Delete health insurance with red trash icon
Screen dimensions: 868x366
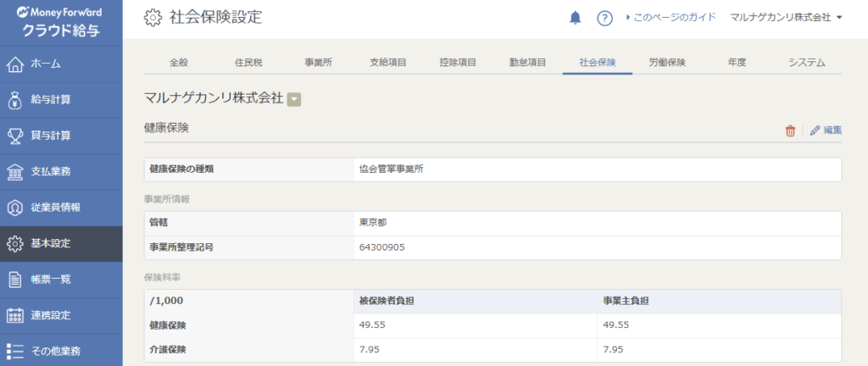pos(790,130)
